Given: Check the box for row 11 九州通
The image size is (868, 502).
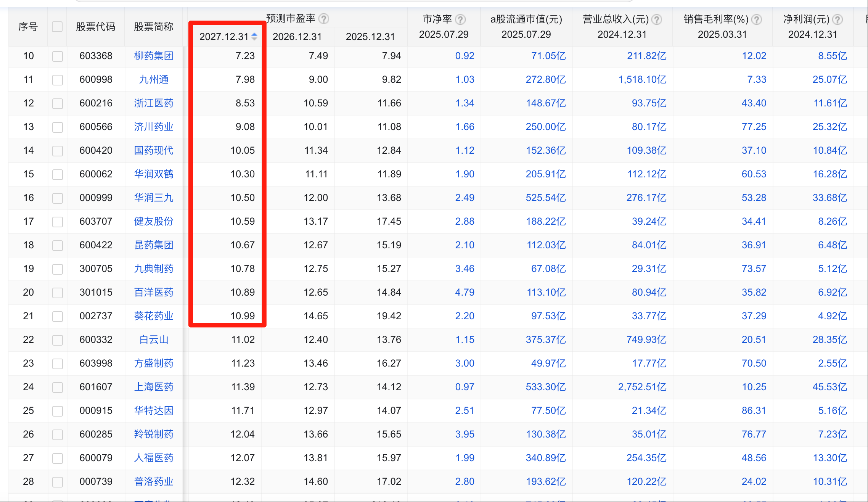Looking at the screenshot, I should click(58, 80).
